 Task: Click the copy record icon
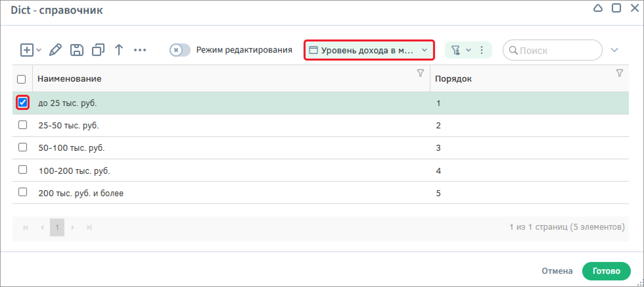pos(98,50)
